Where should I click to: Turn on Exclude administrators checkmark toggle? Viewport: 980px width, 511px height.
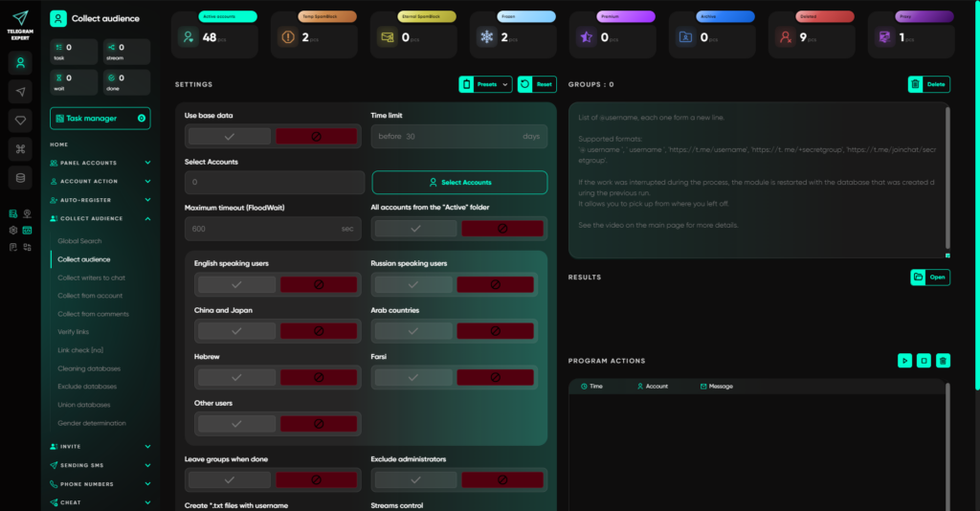pyautogui.click(x=414, y=480)
